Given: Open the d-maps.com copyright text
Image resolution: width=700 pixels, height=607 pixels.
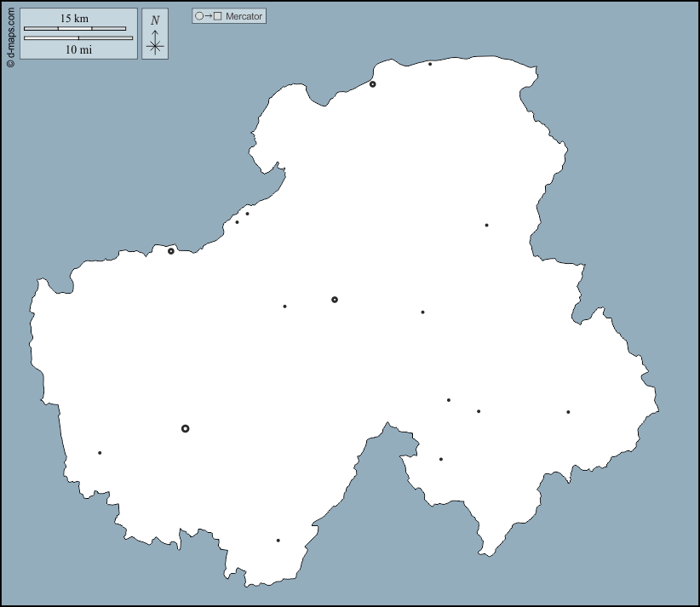Looking at the screenshot, I should [x=10, y=34].
